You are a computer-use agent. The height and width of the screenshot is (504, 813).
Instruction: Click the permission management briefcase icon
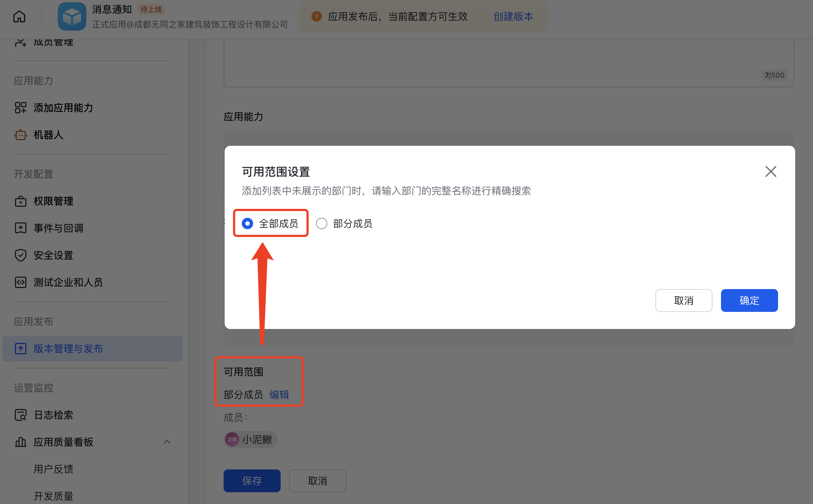(21, 201)
